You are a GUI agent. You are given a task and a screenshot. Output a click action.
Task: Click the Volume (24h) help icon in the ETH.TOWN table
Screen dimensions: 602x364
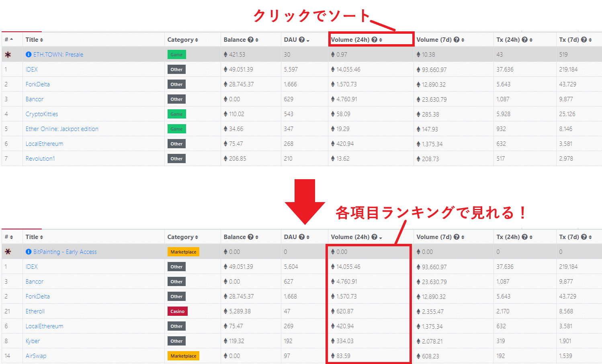(375, 40)
